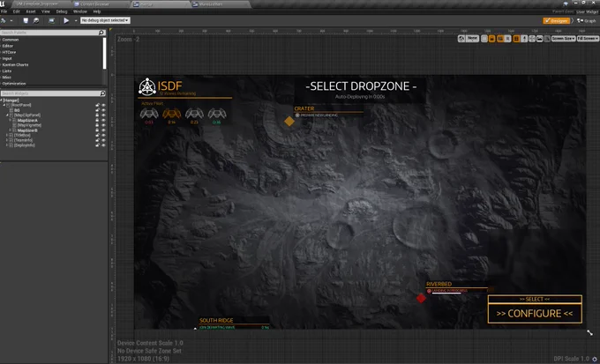
Task: Click the orange Crater dropzone diamond marker
Action: click(289, 122)
